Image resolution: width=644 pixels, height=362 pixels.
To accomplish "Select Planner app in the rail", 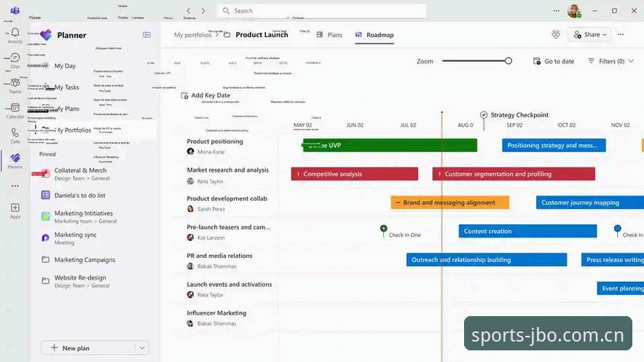I will [15, 160].
